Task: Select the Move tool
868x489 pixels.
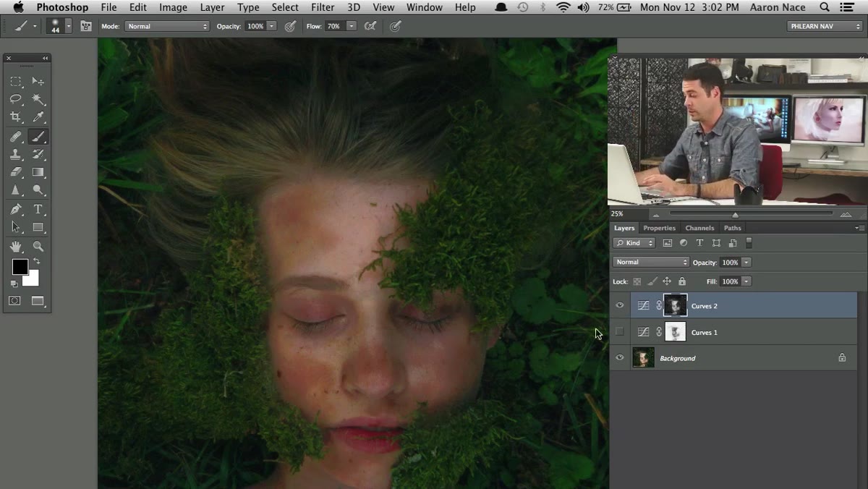Action: 38,81
